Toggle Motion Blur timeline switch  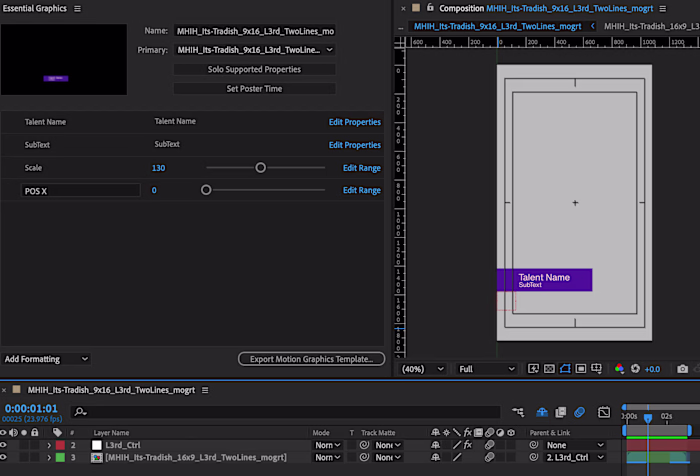point(579,412)
